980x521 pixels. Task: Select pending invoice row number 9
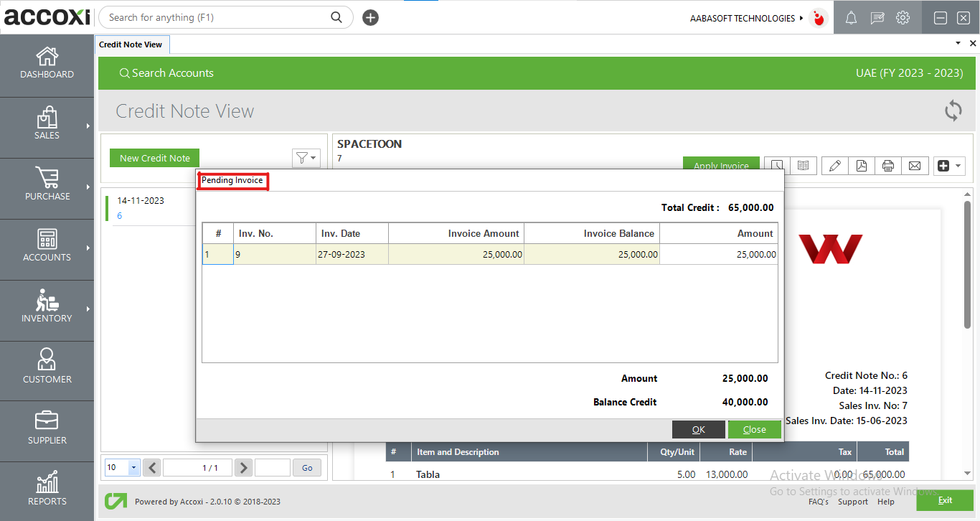pyautogui.click(x=275, y=253)
